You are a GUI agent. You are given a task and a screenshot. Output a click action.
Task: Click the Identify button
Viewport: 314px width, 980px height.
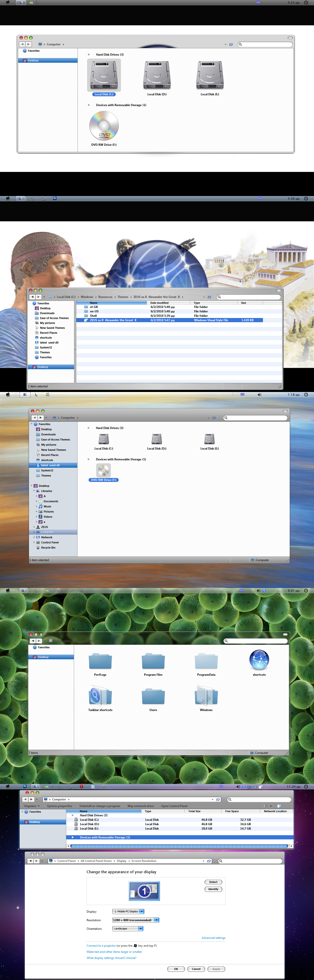click(213, 889)
